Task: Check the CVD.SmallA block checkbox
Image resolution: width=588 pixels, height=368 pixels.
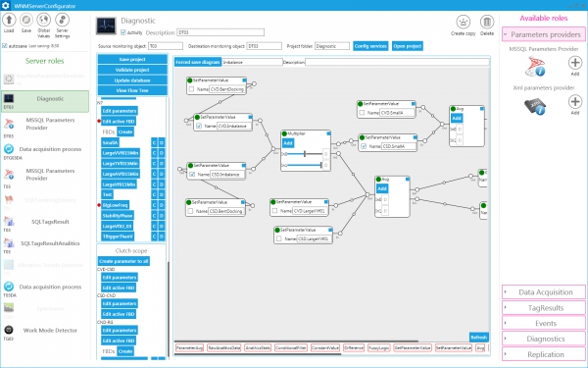Action: tap(362, 113)
